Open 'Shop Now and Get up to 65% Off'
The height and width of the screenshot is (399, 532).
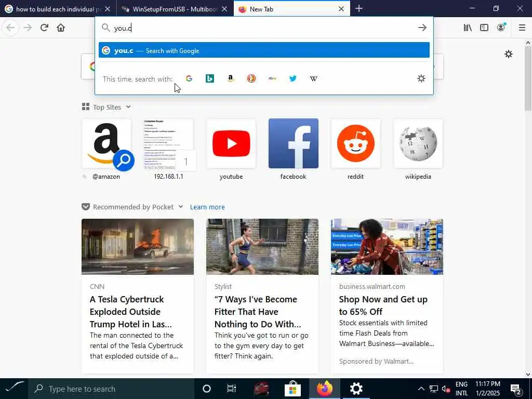[x=383, y=305]
